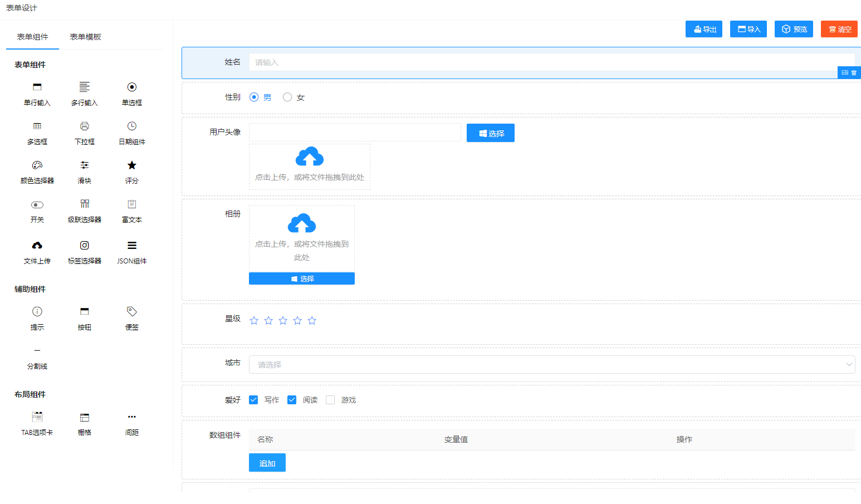
Task: Select the 单行输入 component icon
Action: click(37, 87)
